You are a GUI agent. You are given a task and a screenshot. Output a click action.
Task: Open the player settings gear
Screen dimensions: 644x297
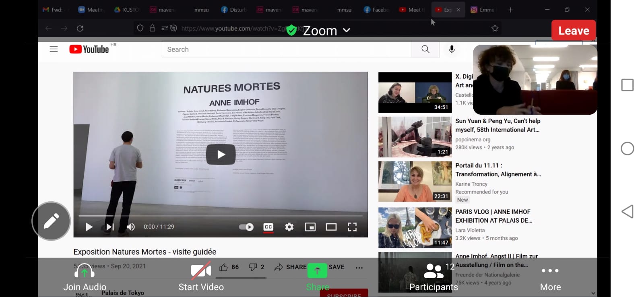point(289,227)
